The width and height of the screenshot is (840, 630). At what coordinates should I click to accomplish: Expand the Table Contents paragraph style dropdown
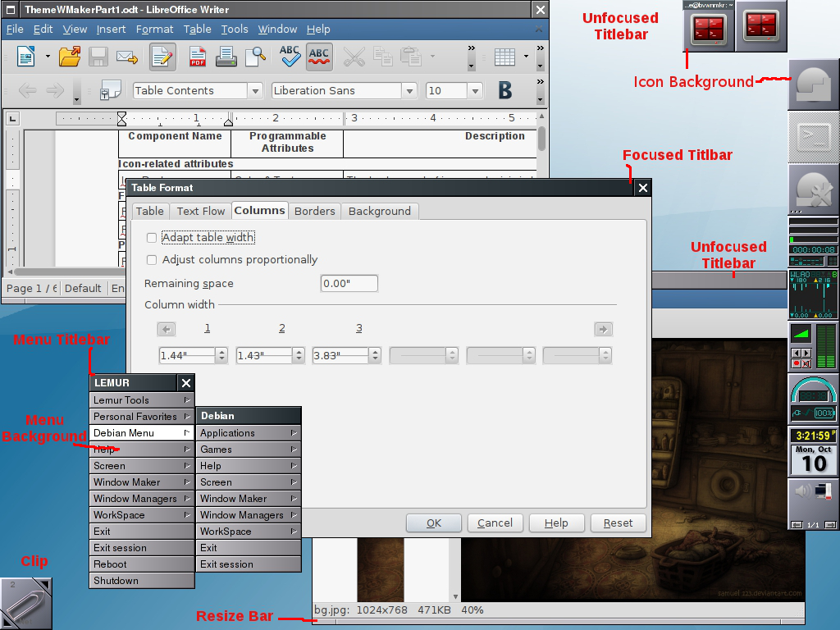click(255, 91)
